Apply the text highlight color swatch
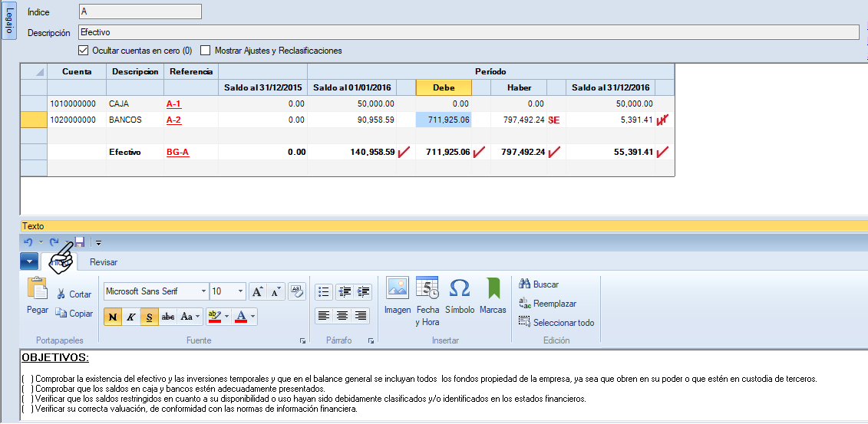Viewport: 868px width, 424px height. pyautogui.click(x=215, y=316)
